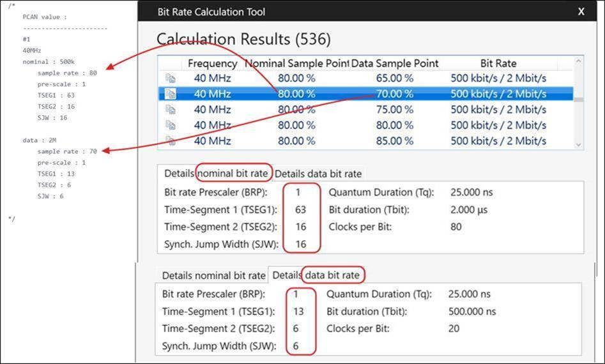Click the Nominal Sample Point column header

[x=296, y=63]
